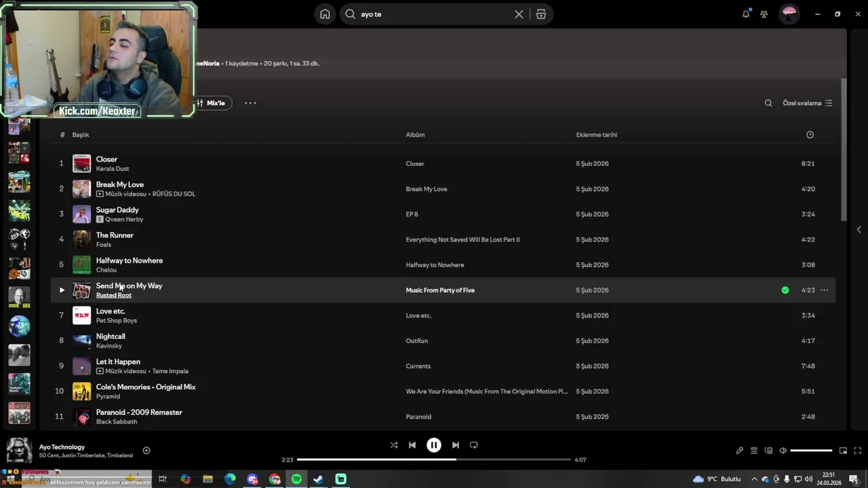Open the Everything Not Saved Will Be Lost Part II album
The height and width of the screenshot is (488, 868).
point(462,239)
